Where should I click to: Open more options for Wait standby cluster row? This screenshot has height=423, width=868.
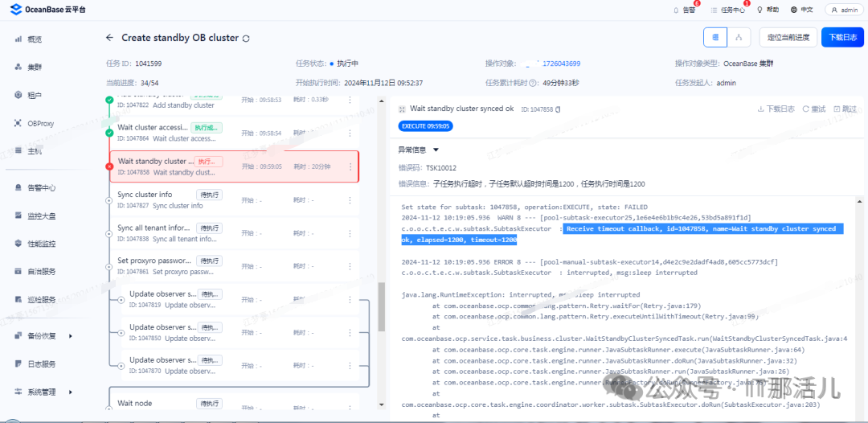click(350, 166)
